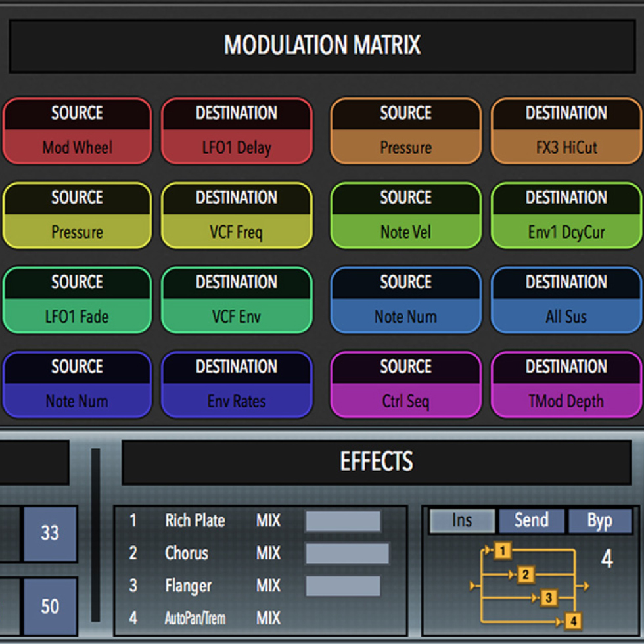Viewport: 644px width, 644px height.
Task: Click the effect 2 routing node icon
Action: point(526,574)
